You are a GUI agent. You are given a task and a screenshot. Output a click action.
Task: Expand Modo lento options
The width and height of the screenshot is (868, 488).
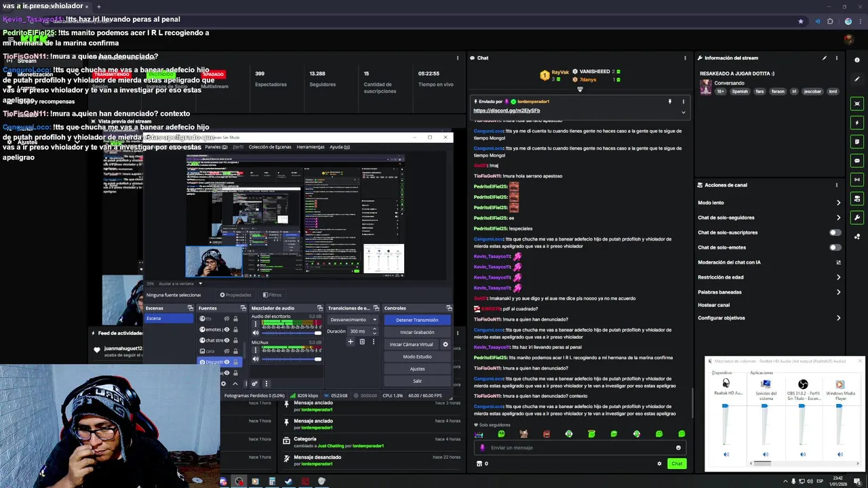coord(838,203)
